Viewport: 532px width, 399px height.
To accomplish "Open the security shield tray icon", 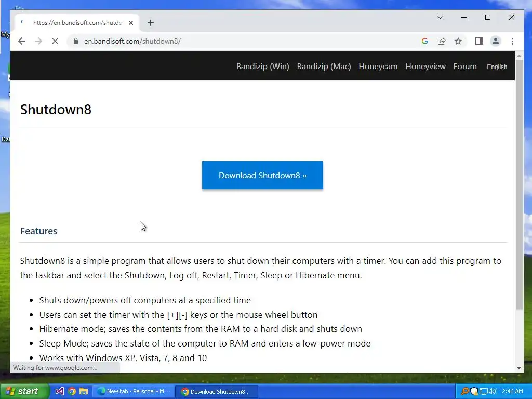I will click(x=474, y=391).
